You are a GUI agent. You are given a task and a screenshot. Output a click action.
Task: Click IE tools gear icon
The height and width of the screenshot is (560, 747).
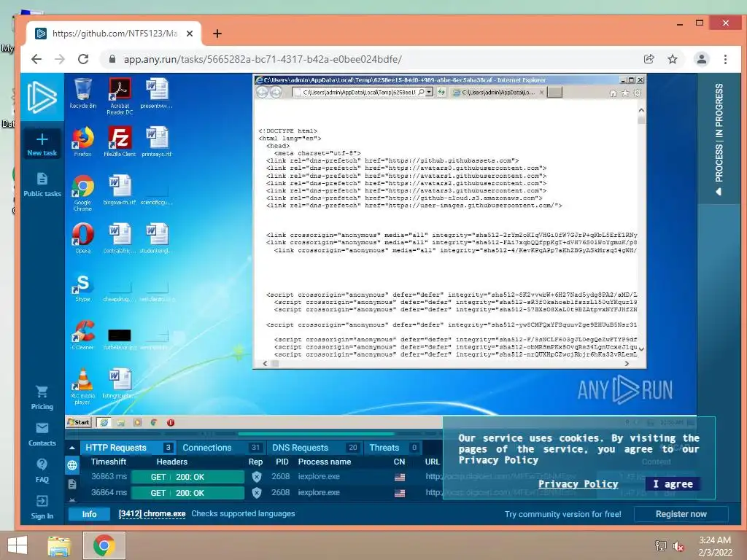pos(638,93)
